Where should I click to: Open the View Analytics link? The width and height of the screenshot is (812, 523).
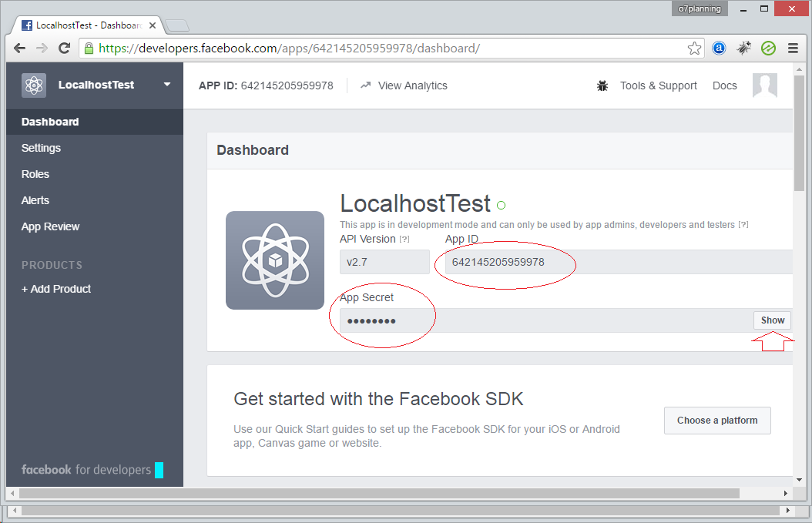click(x=404, y=85)
